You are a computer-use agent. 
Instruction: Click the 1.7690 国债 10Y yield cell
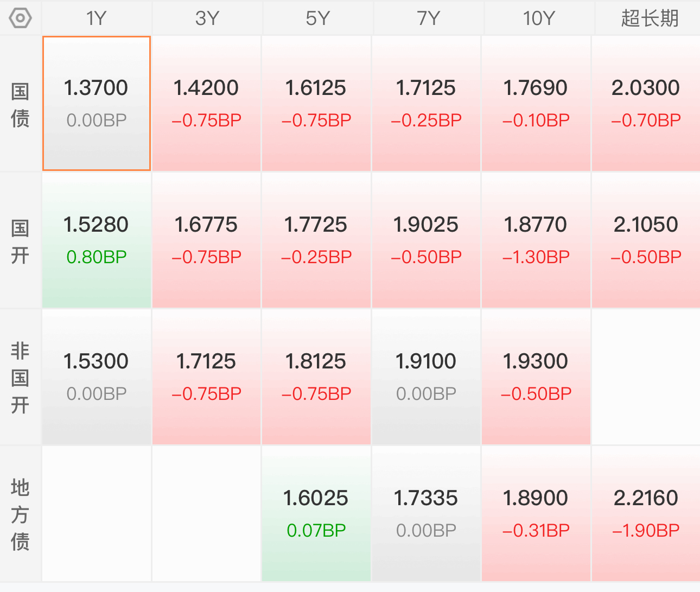(x=536, y=104)
